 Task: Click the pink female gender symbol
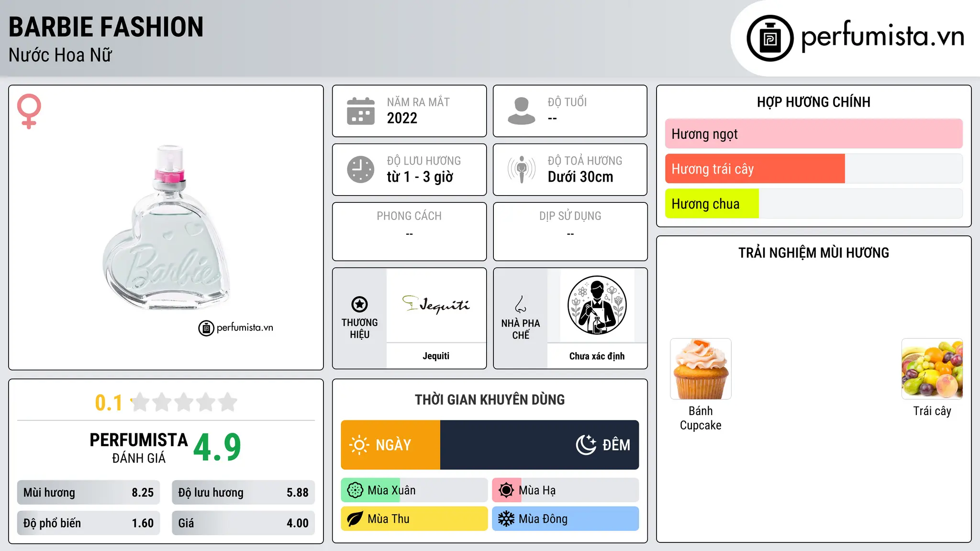tap(29, 111)
